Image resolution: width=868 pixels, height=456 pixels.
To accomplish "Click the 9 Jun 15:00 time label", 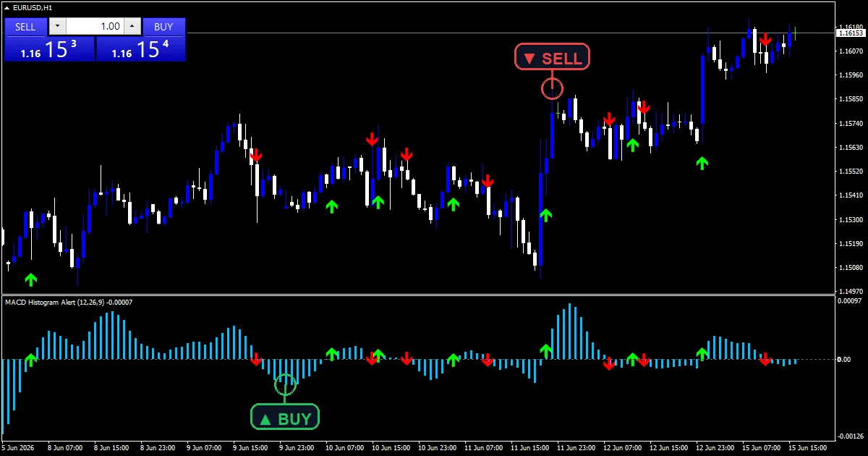I will (252, 447).
